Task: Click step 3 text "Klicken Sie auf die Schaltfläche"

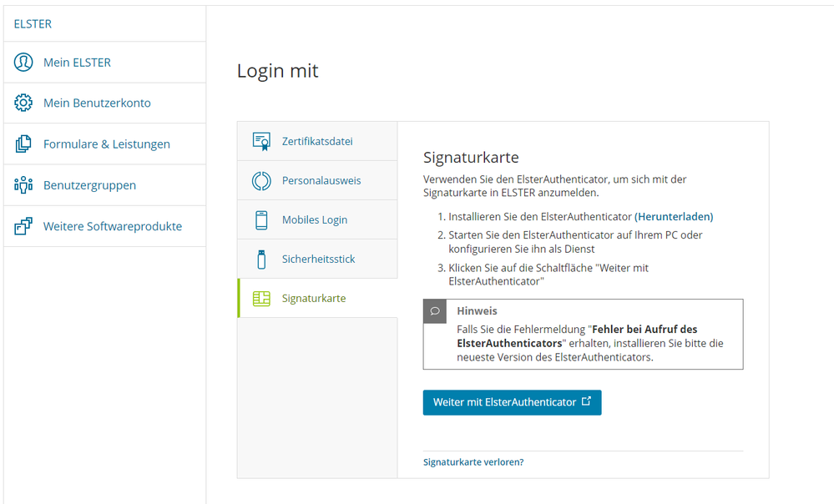Action: click(521, 268)
